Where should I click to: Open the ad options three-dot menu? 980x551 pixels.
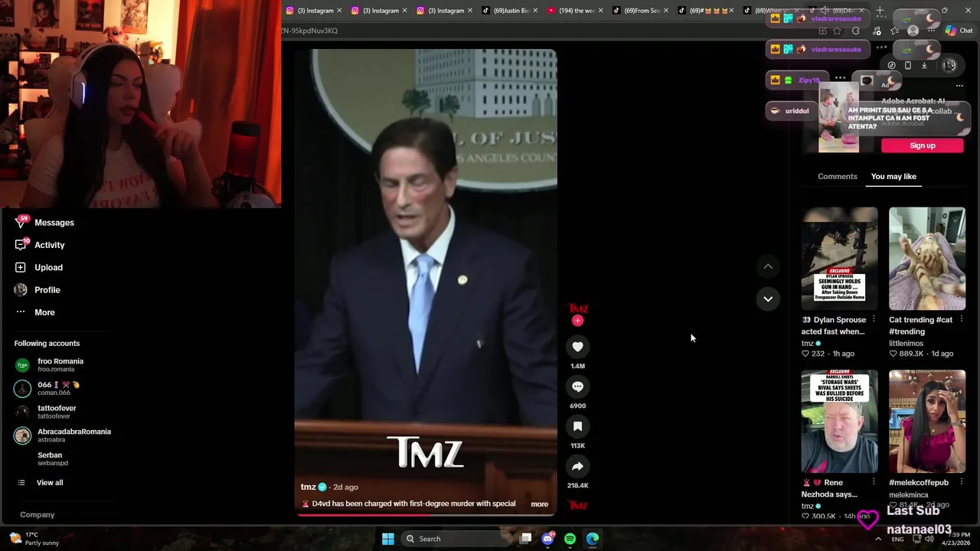(959, 86)
